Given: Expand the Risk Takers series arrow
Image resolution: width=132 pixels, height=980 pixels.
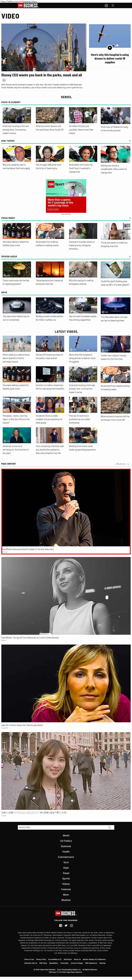Looking at the screenshot, I should (130, 141).
